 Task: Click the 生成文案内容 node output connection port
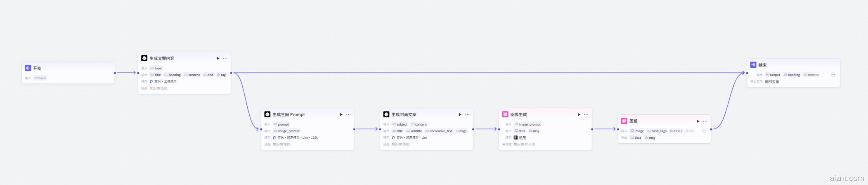click(x=231, y=73)
